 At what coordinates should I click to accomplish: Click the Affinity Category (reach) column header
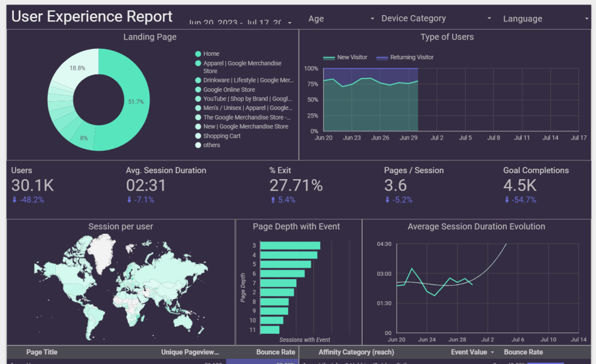click(356, 352)
